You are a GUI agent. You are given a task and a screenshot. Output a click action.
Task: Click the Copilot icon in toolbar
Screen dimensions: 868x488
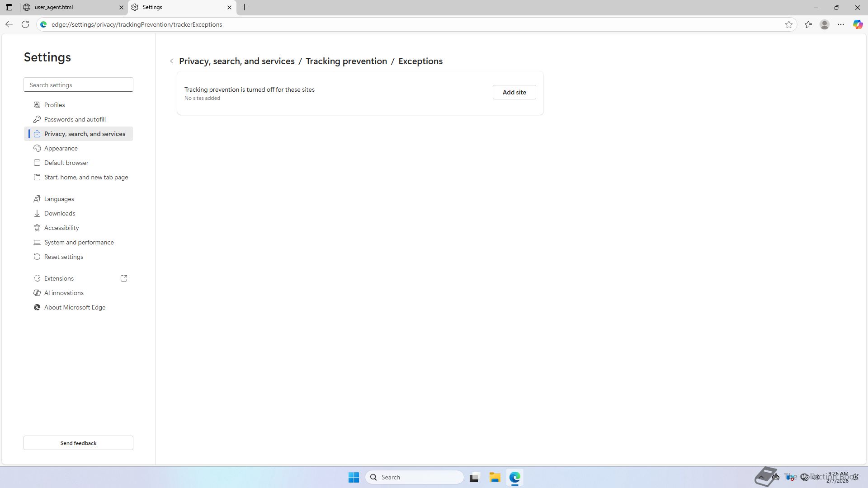(x=858, y=24)
